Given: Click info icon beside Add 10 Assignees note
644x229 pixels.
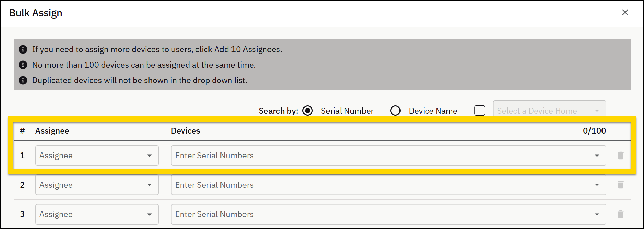Looking at the screenshot, I should pos(23,49).
